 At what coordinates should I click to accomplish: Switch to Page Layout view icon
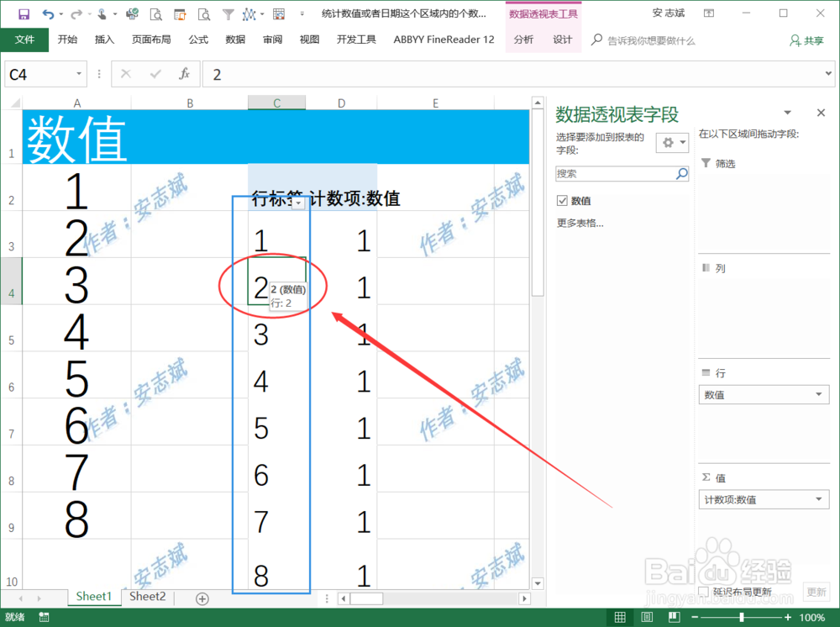click(x=647, y=618)
